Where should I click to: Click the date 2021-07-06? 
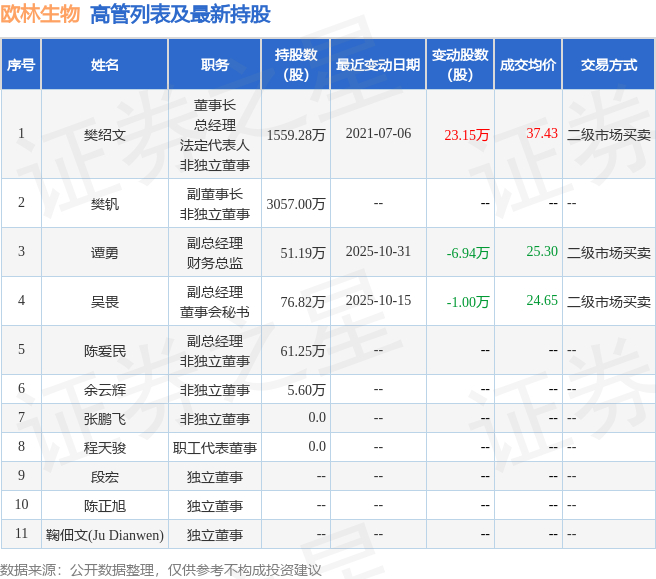[x=378, y=133]
